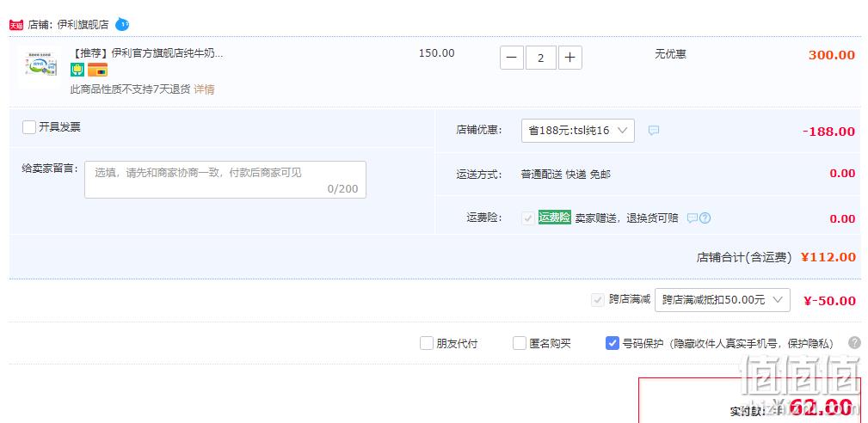Toggle the 跨店满减 checkbox
The image size is (868, 423).
coord(597,300)
